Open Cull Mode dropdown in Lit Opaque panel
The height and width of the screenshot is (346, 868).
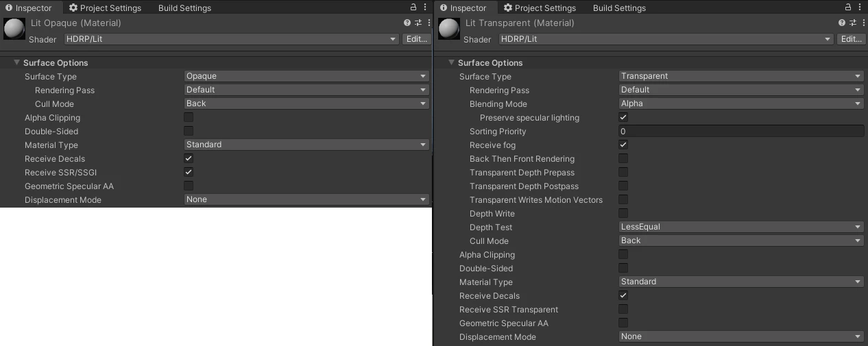pos(306,103)
